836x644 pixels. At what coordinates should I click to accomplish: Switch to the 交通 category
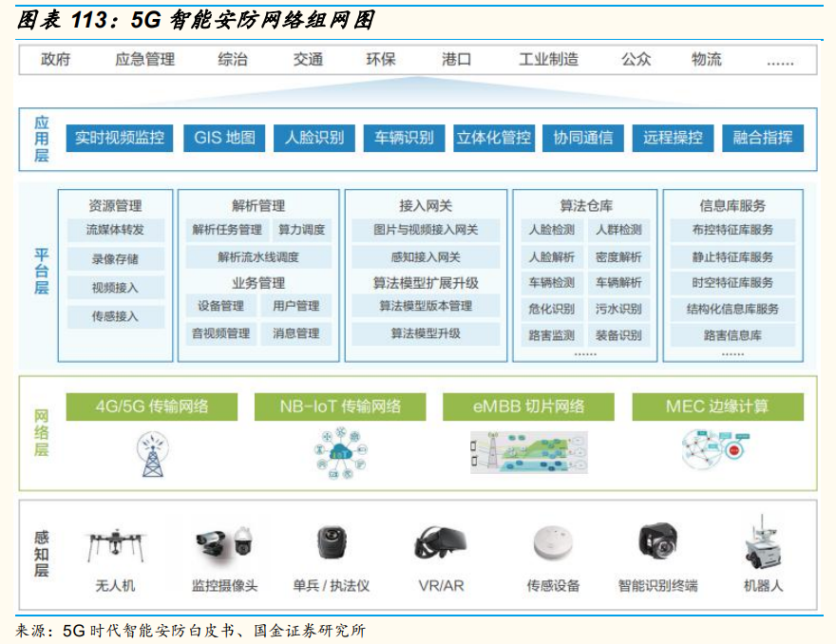[308, 59]
